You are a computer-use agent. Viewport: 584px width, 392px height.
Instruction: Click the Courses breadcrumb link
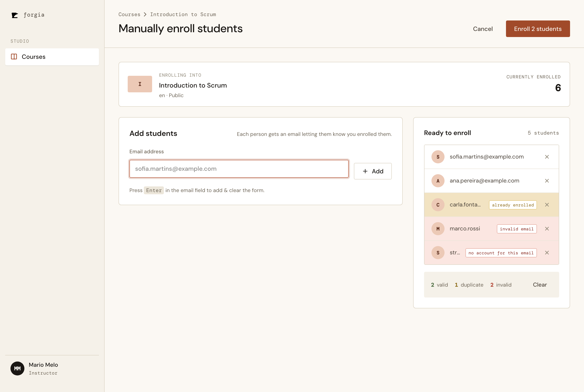pos(129,15)
